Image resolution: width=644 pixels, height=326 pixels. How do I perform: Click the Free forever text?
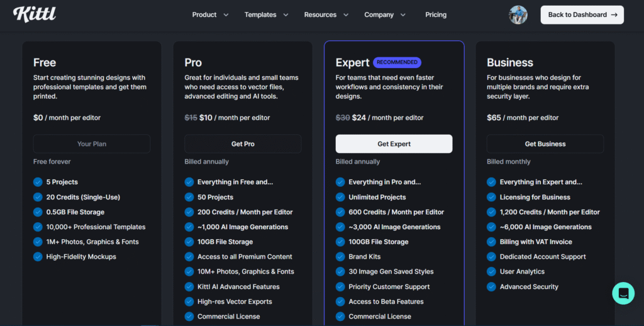click(x=52, y=162)
